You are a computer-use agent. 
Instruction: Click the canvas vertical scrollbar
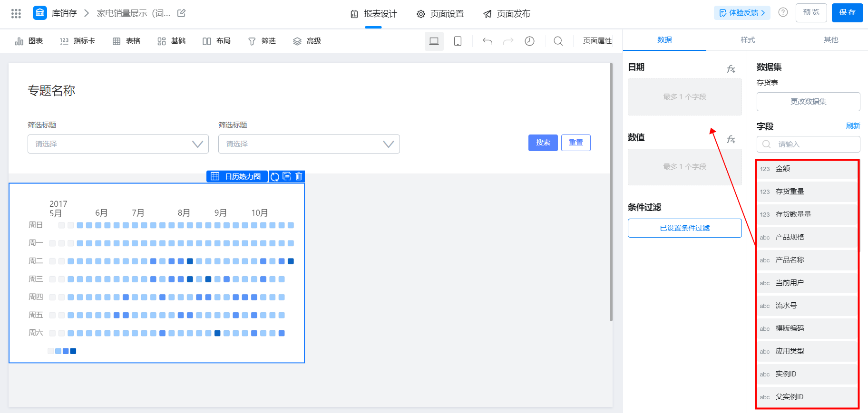611,192
